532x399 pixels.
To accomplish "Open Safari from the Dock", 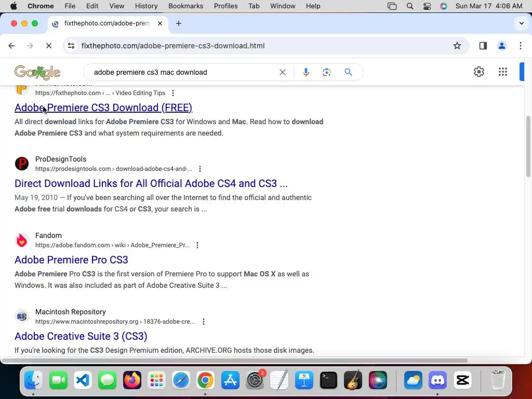I will click(x=181, y=380).
